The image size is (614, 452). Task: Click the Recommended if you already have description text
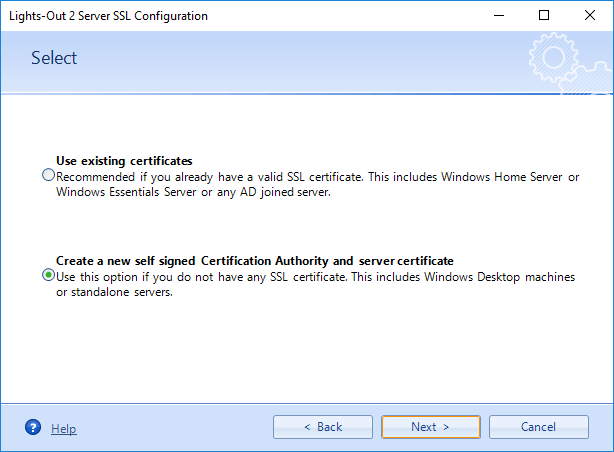point(318,184)
